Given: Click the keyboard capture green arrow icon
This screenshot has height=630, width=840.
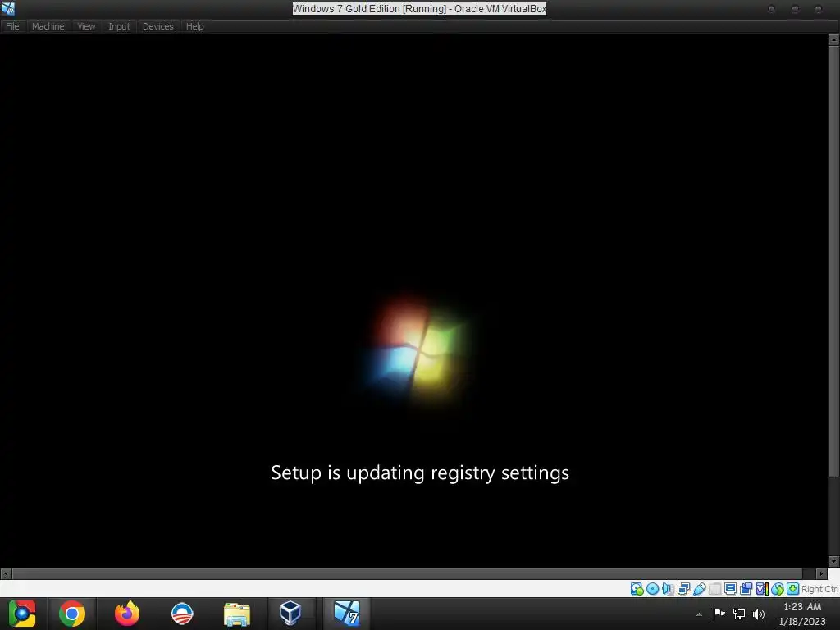Looking at the screenshot, I should pos(793,589).
